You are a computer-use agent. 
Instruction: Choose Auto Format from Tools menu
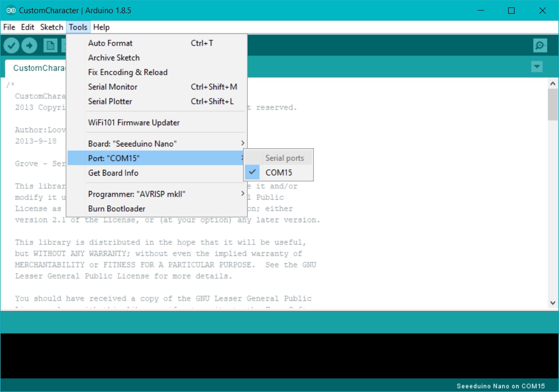157,43
